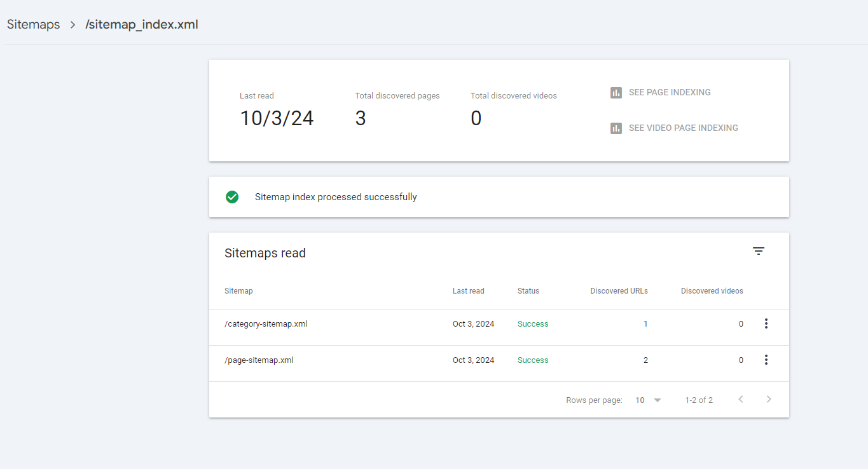Navigate back to Sitemaps breadcrumb
868x469 pixels.
(33, 25)
